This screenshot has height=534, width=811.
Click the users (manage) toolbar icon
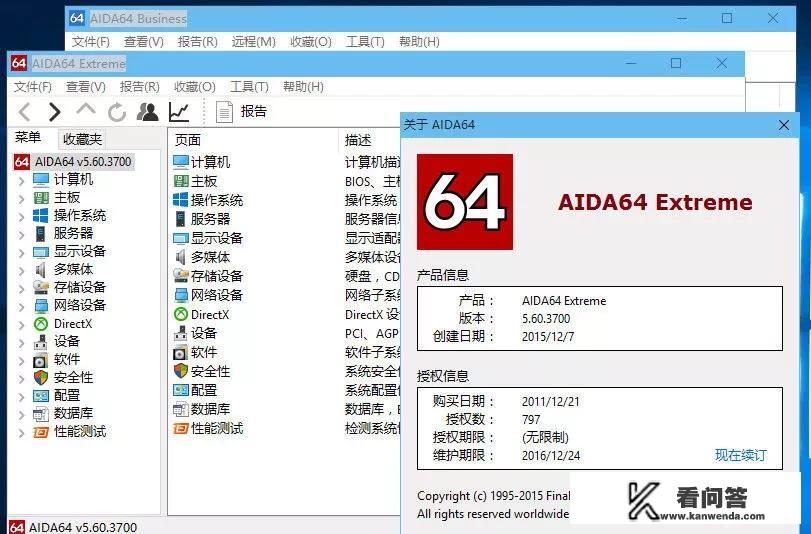[147, 111]
